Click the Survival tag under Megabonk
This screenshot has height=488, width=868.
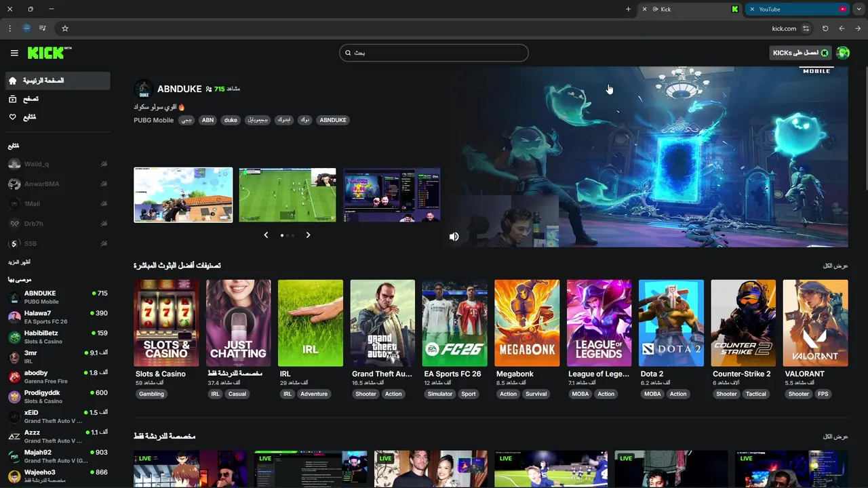coord(536,394)
